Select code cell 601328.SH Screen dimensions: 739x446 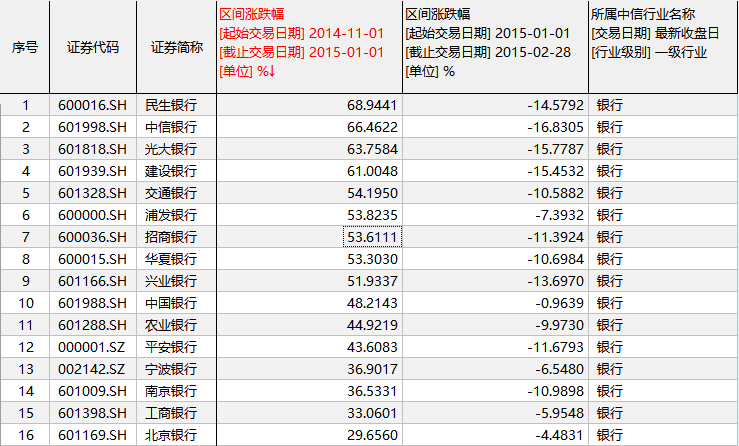coord(93,193)
